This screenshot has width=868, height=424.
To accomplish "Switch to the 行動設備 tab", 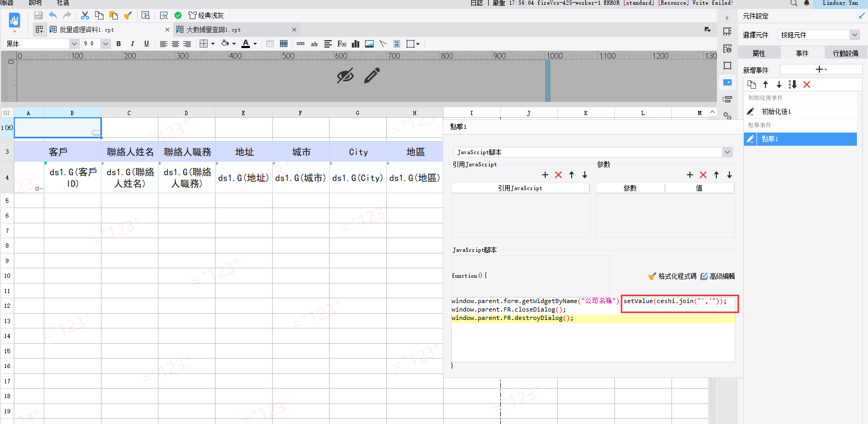I will (x=845, y=53).
